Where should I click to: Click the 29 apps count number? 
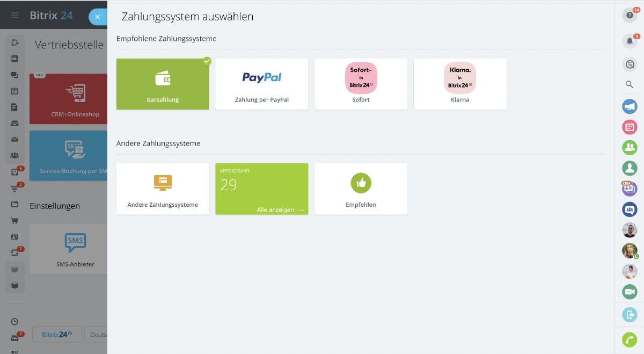[x=229, y=185]
